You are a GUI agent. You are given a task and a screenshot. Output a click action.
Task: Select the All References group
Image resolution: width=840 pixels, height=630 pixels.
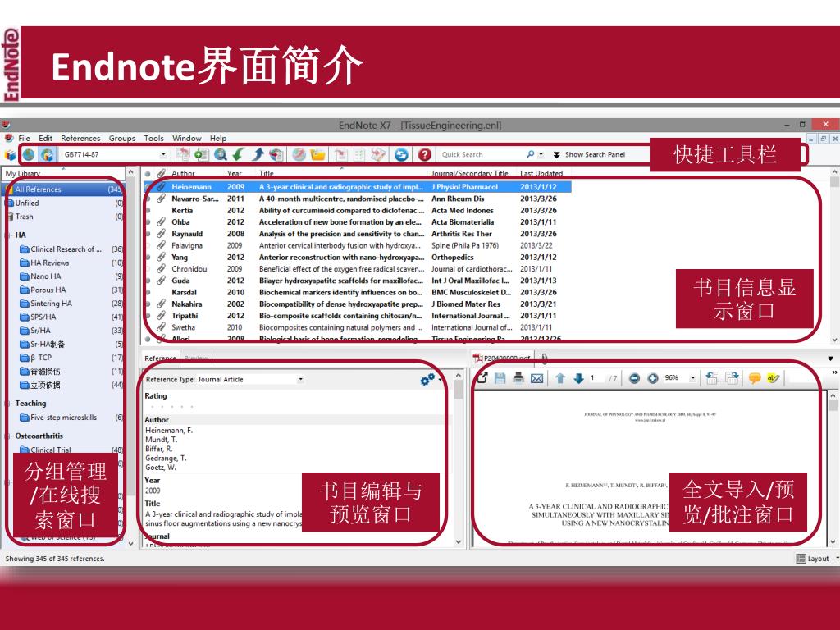(x=64, y=189)
